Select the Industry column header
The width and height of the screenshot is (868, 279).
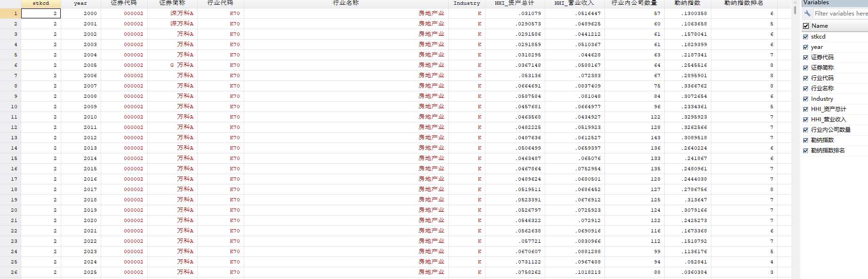click(x=467, y=3)
